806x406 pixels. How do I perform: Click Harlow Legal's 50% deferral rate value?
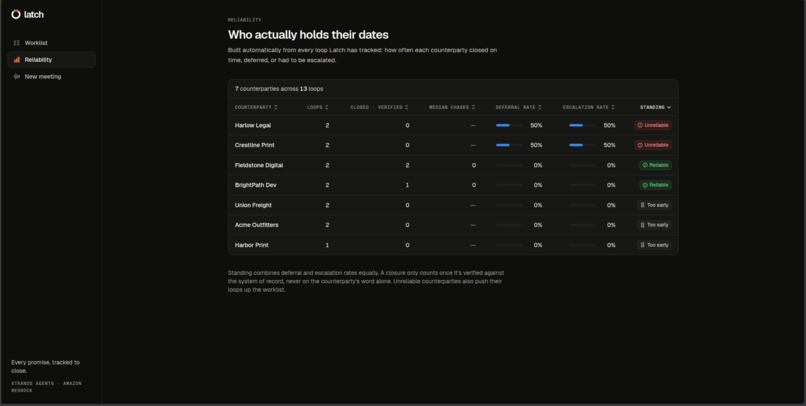(536, 125)
